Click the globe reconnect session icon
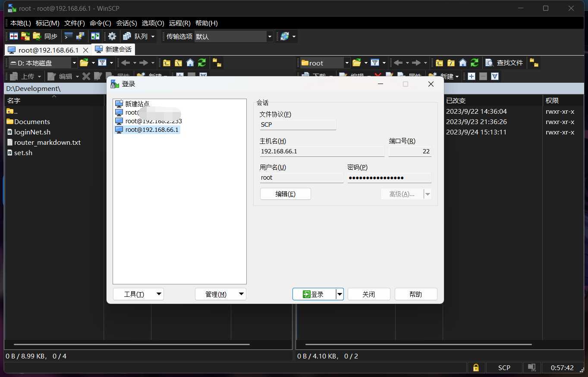This screenshot has height=377, width=588. click(x=285, y=36)
